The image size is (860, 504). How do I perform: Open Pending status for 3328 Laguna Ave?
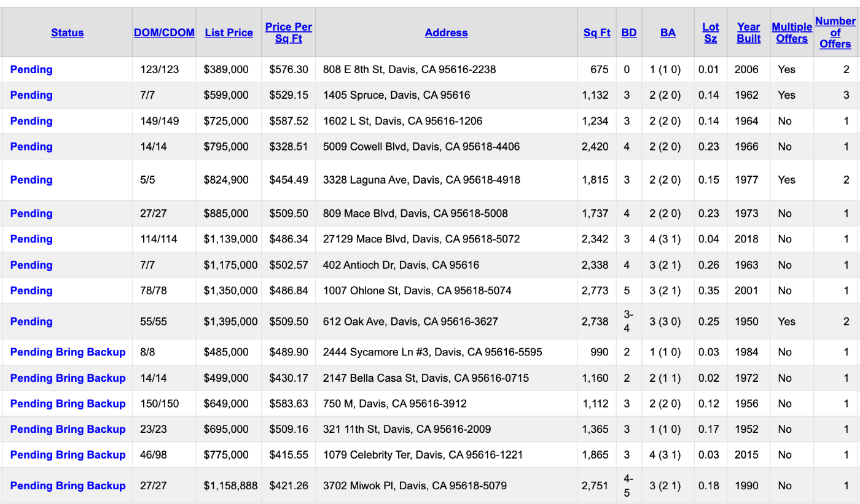coord(31,180)
